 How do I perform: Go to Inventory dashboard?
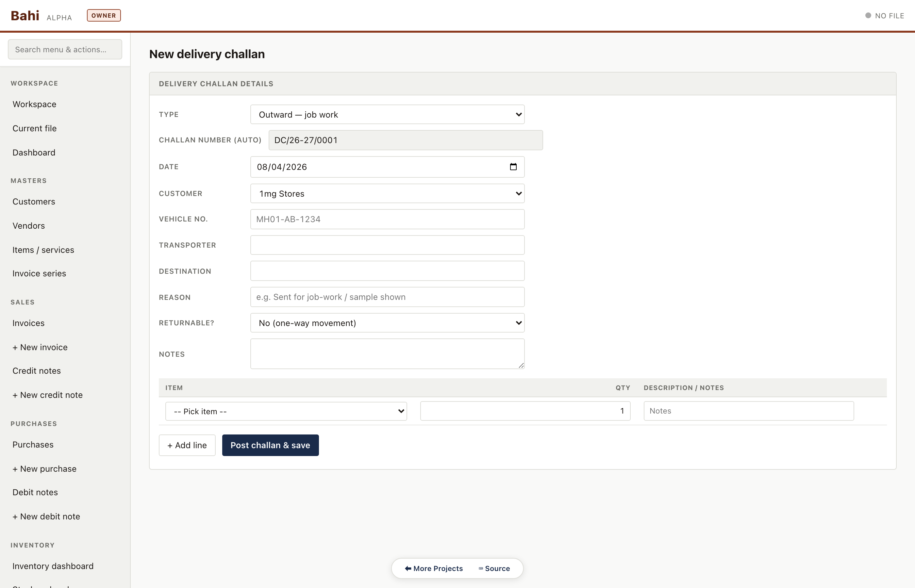click(x=53, y=566)
